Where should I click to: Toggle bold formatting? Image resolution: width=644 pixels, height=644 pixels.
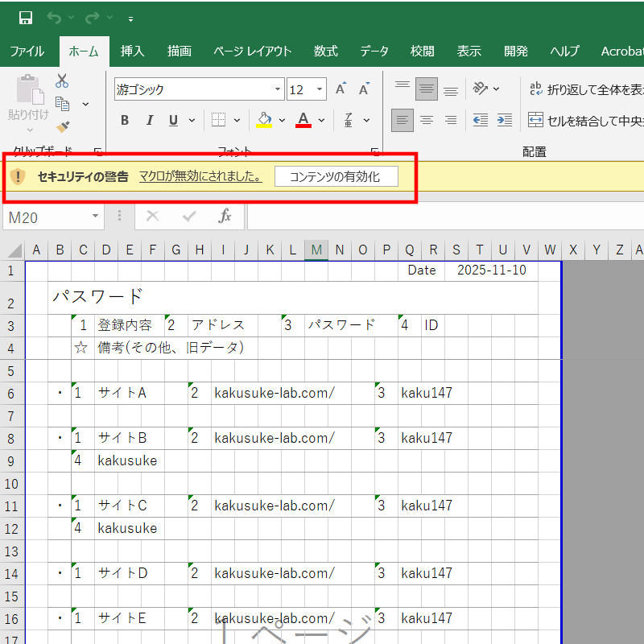click(x=125, y=121)
